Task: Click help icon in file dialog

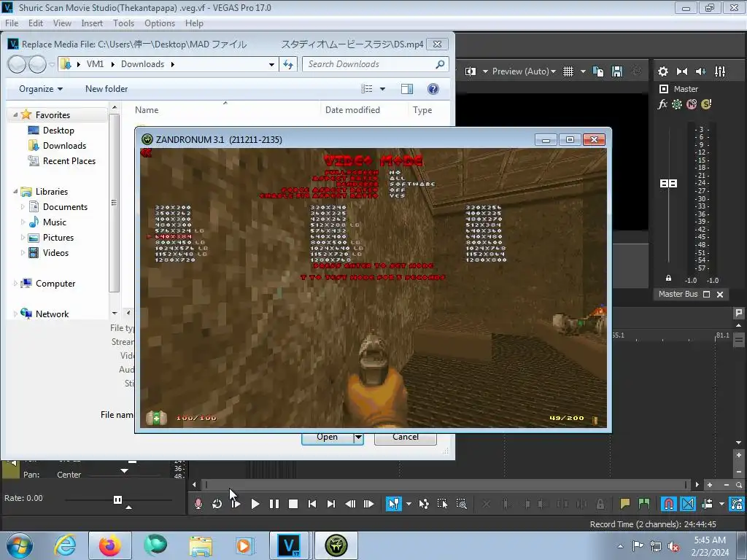Action: [433, 89]
